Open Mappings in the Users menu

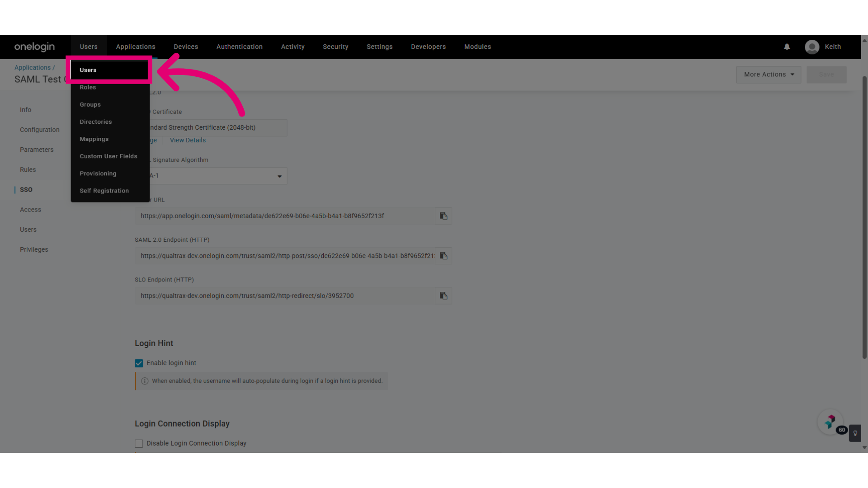(x=110, y=139)
